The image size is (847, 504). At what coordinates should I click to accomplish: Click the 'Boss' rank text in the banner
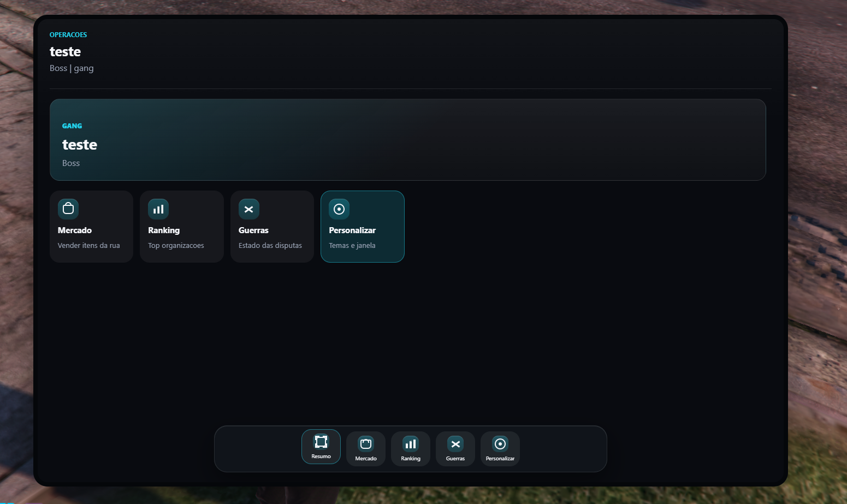71,163
